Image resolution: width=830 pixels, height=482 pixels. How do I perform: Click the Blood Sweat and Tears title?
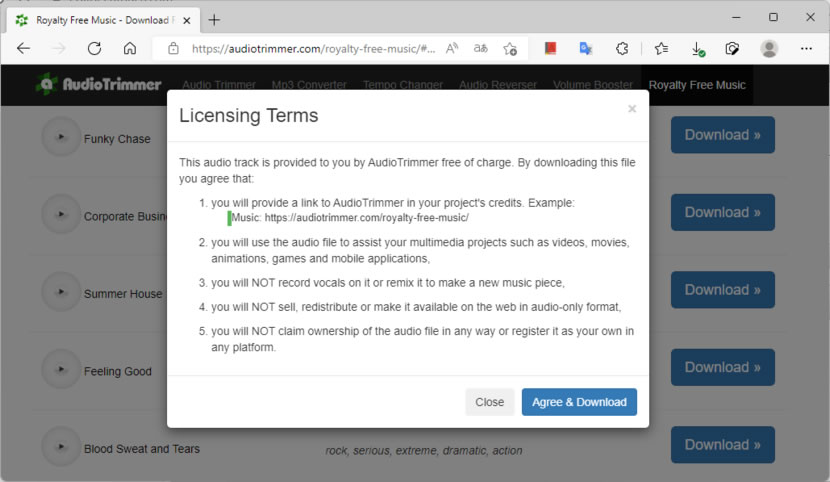click(142, 449)
